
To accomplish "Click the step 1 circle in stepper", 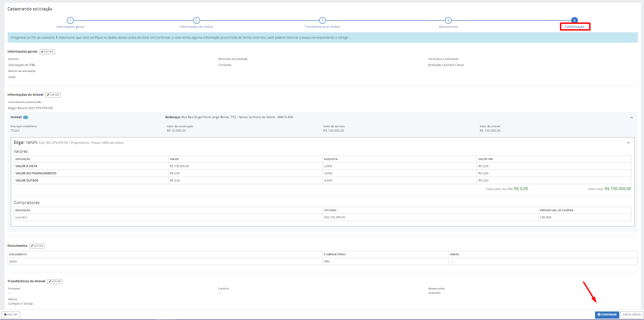I will pyautogui.click(x=70, y=20).
